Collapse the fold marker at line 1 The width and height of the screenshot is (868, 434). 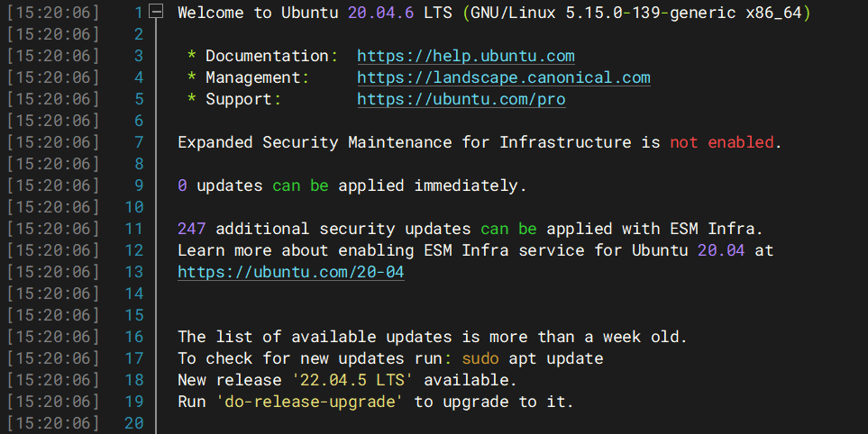(157, 11)
